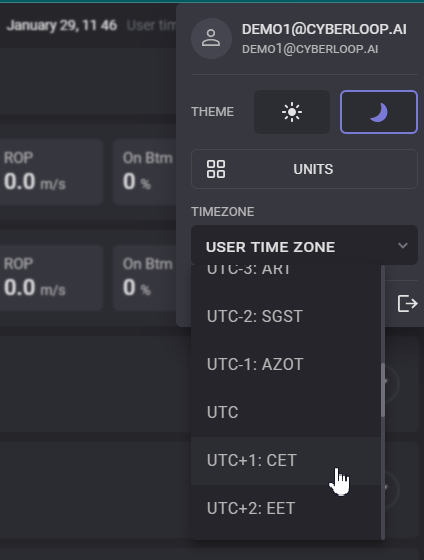Click the dropdown chevron arrow

[x=403, y=246]
